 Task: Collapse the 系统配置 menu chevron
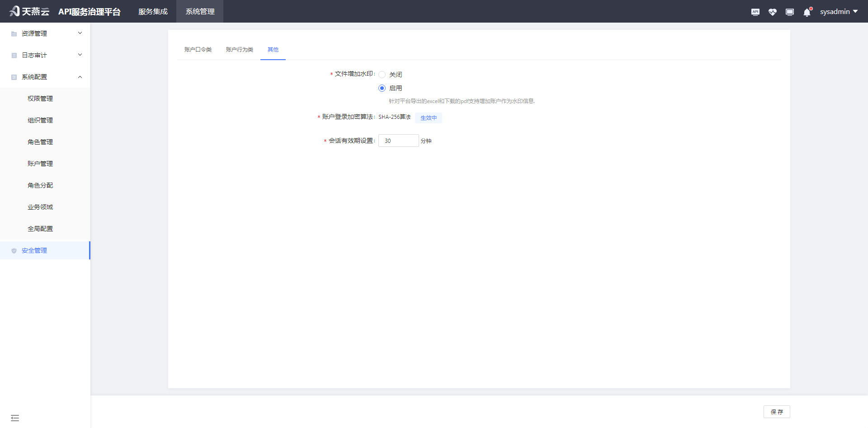(80, 77)
